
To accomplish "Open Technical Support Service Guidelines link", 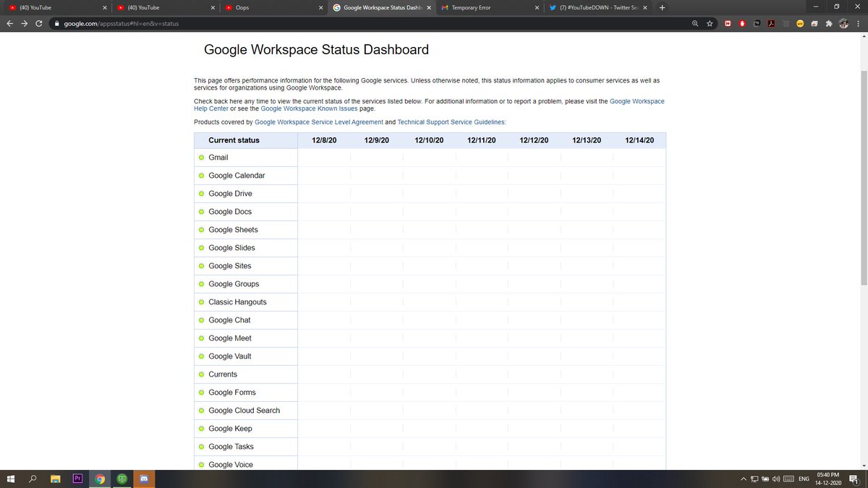I will click(451, 122).
